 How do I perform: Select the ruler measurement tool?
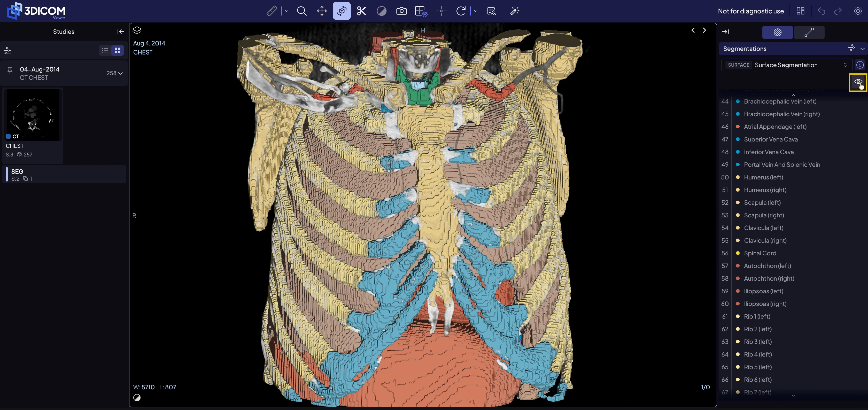click(x=272, y=11)
